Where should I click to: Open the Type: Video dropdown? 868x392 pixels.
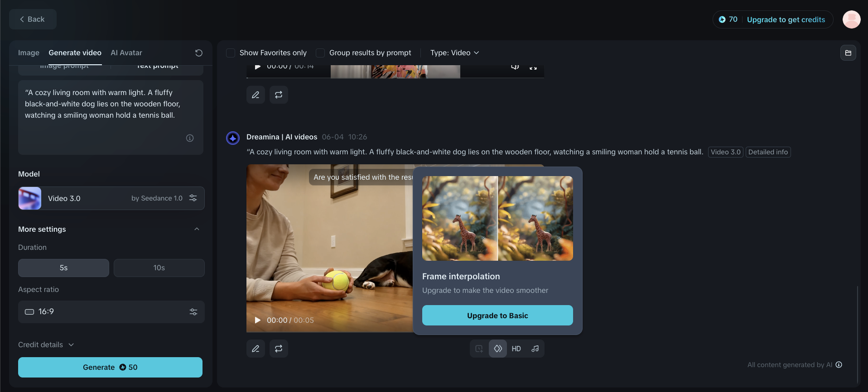(454, 53)
